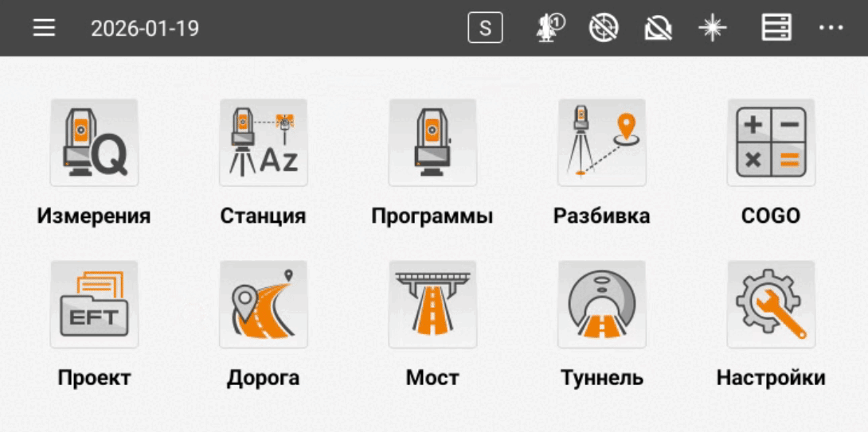Viewport: 868px width, 432px height.
Task: Open the Проект EFT folder
Action: pos(94,304)
